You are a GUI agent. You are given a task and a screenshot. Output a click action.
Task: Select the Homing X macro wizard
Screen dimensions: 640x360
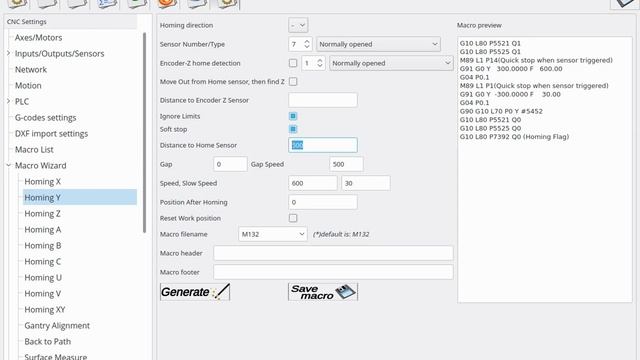coord(42,181)
